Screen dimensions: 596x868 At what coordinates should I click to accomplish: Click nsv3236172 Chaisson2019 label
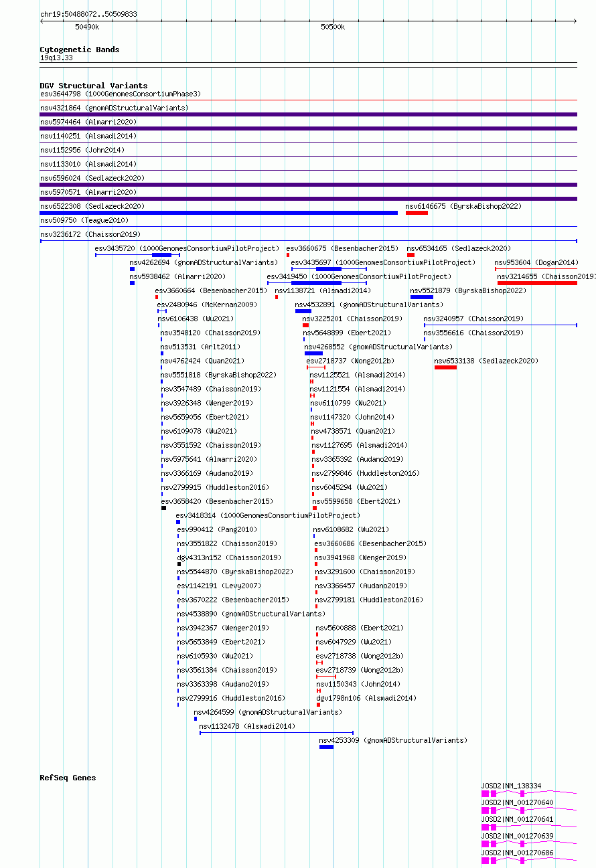pos(90,234)
